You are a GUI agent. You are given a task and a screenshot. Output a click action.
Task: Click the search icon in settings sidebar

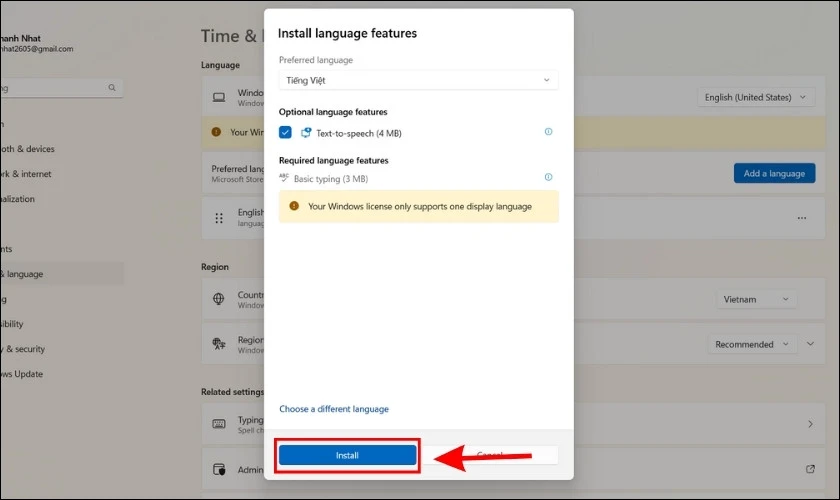click(111, 87)
